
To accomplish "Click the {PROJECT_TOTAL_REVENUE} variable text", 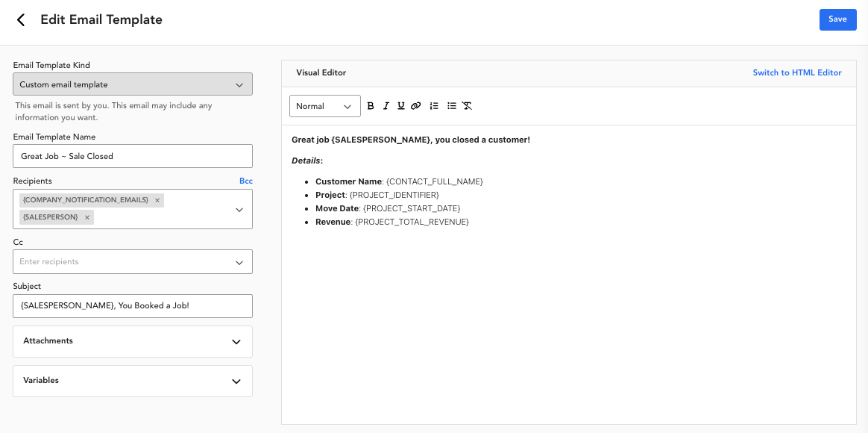I will 412,222.
